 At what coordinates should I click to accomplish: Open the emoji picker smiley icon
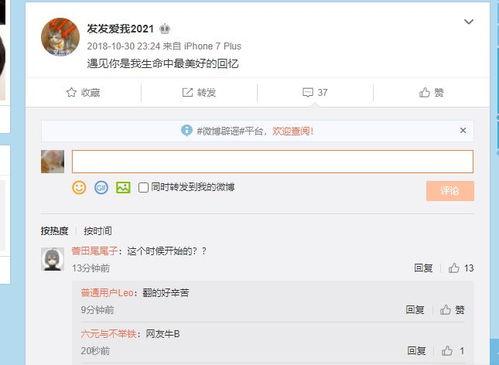pyautogui.click(x=79, y=188)
